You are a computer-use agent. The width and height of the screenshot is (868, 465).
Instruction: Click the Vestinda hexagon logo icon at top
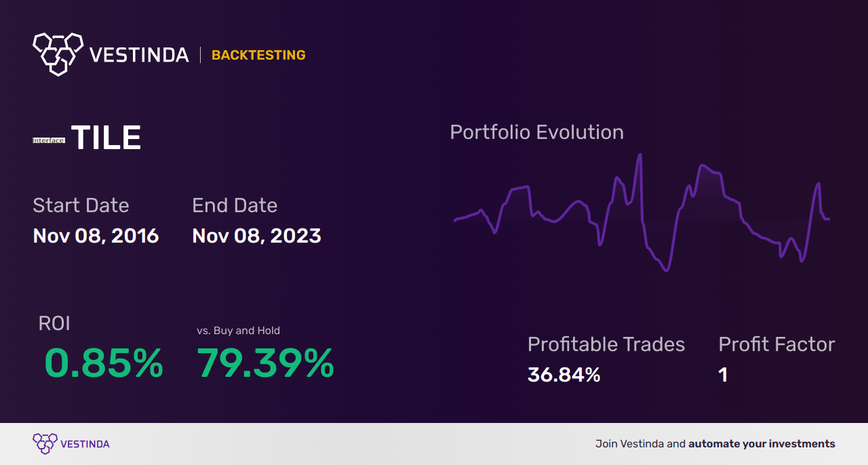point(58,54)
